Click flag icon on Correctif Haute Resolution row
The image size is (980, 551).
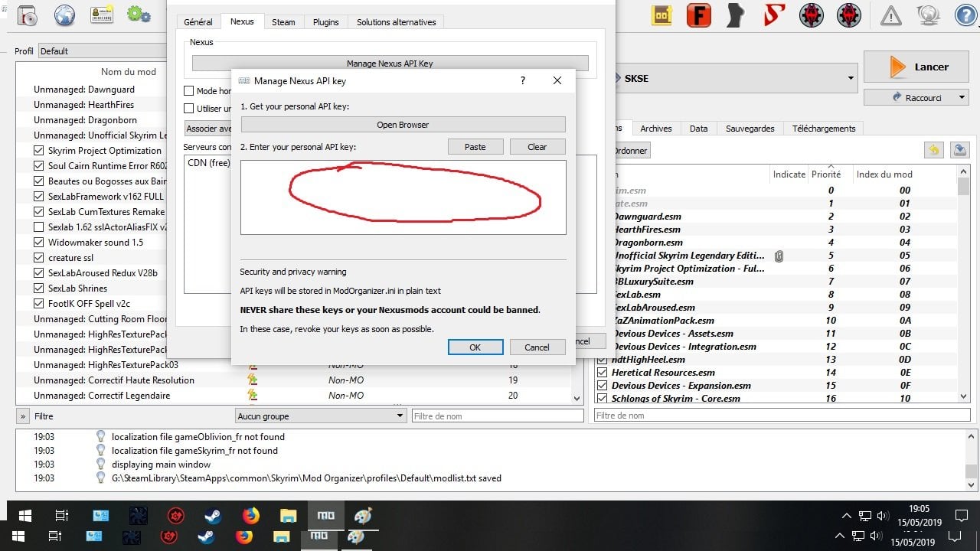coord(252,380)
